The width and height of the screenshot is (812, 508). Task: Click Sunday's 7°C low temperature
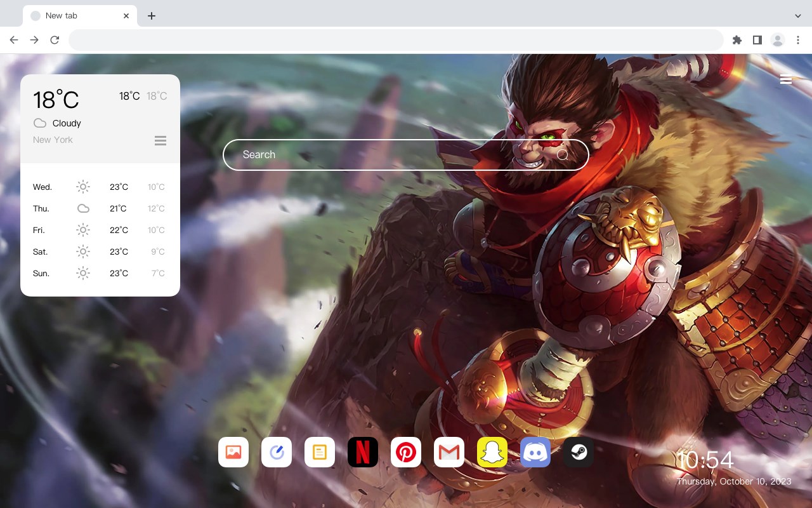pos(158,273)
